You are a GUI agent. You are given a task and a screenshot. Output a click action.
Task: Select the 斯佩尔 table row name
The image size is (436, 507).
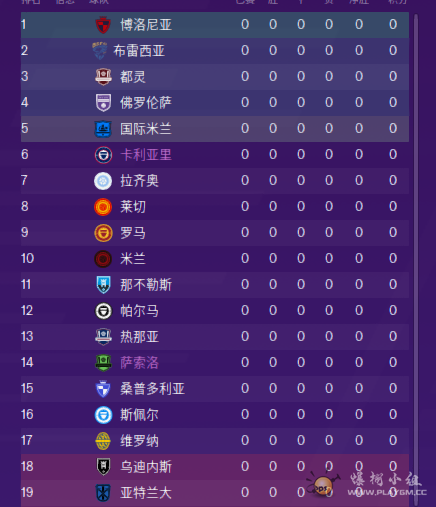(x=139, y=415)
